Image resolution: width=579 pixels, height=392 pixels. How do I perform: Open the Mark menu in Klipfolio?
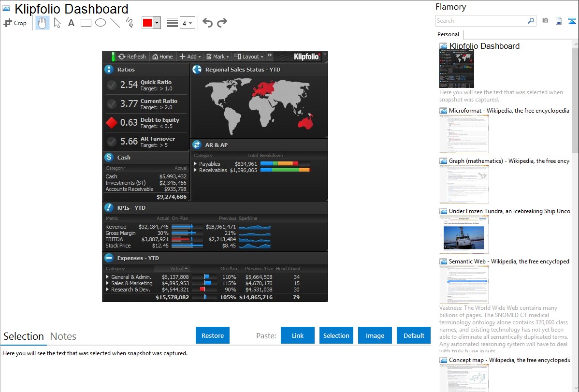click(217, 57)
